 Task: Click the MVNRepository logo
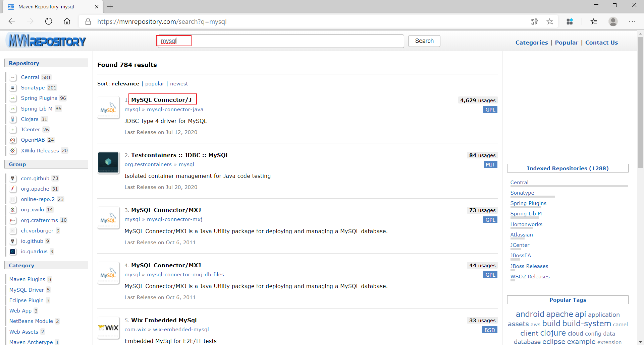point(46,41)
